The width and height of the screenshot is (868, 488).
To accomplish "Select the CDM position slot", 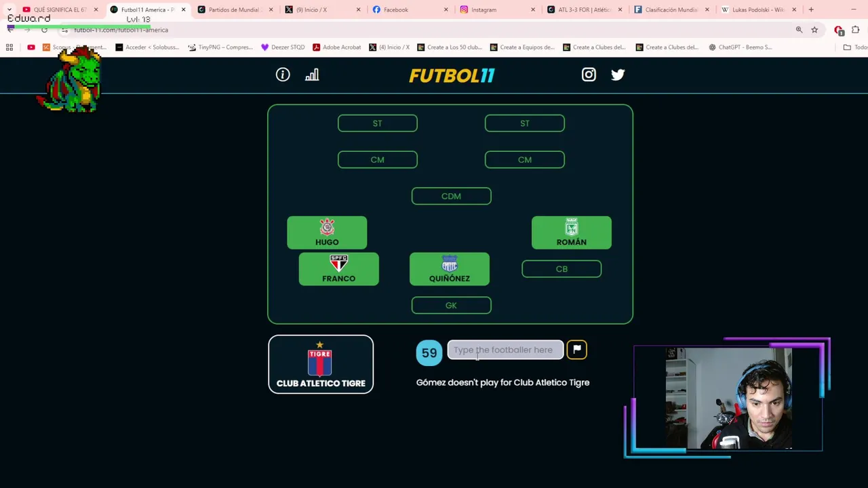I will click(x=451, y=196).
